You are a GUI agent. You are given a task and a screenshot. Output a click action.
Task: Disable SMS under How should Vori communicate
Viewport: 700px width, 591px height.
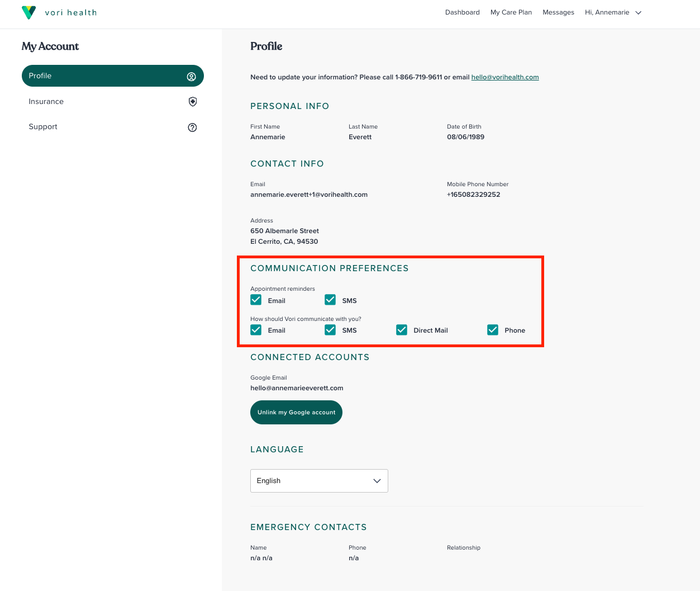(330, 330)
